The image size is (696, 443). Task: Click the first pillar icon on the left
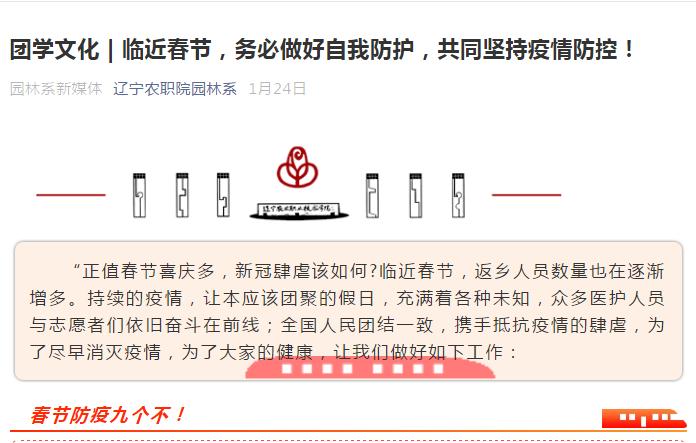click(139, 195)
